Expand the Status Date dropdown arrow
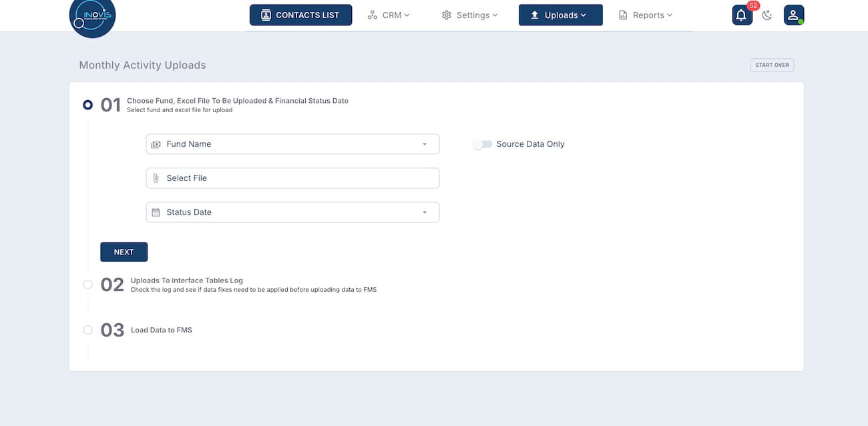The height and width of the screenshot is (426, 868). 425,212
